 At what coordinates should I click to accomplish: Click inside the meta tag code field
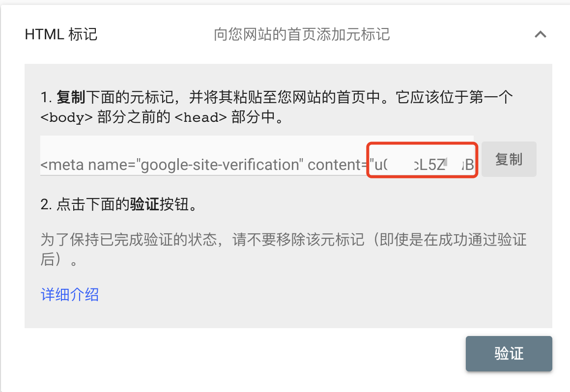point(256,156)
